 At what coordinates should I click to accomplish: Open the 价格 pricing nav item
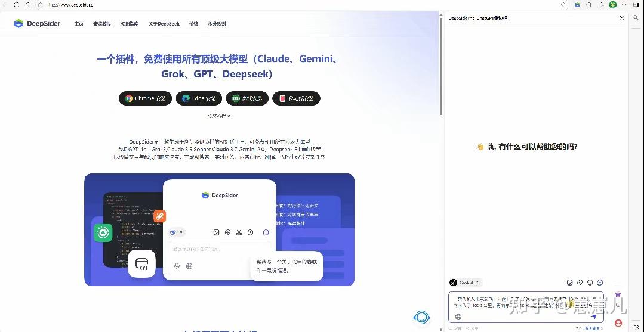[x=193, y=24]
